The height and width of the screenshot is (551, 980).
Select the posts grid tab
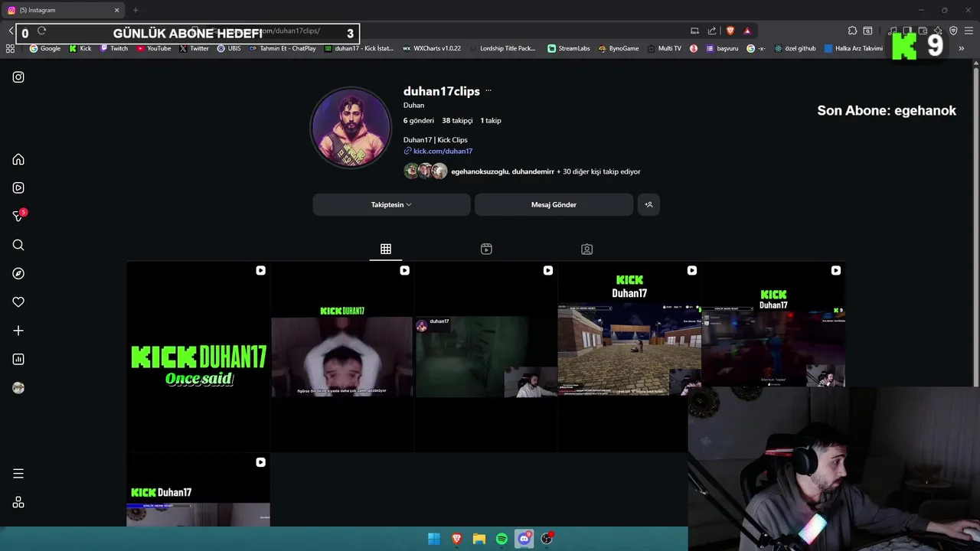[x=386, y=249]
